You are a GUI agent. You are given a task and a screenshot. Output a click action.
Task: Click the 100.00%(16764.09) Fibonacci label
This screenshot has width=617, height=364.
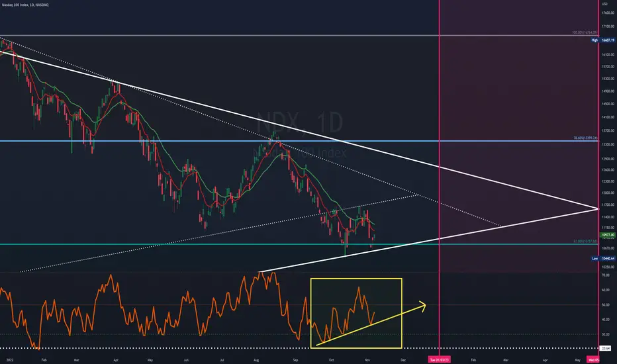tap(585, 32)
